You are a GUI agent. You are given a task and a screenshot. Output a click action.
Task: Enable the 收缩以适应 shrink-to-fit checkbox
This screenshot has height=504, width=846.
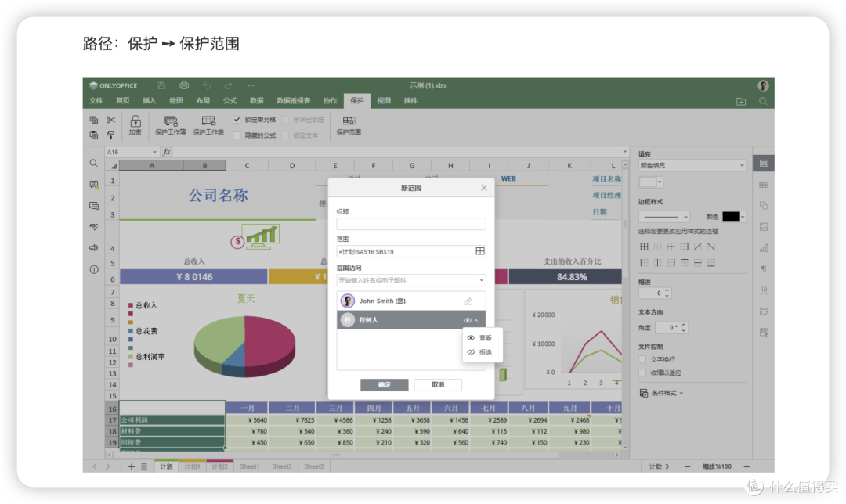pos(642,373)
